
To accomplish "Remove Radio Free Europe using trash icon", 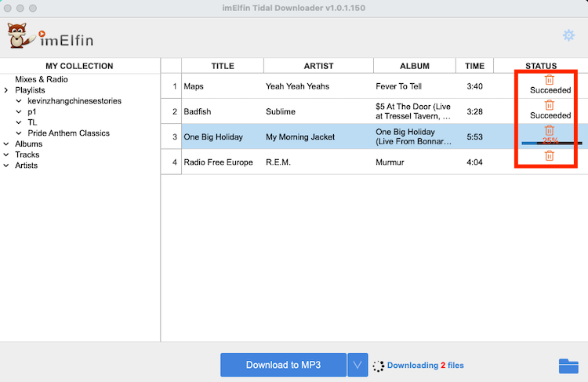I will [550, 155].
